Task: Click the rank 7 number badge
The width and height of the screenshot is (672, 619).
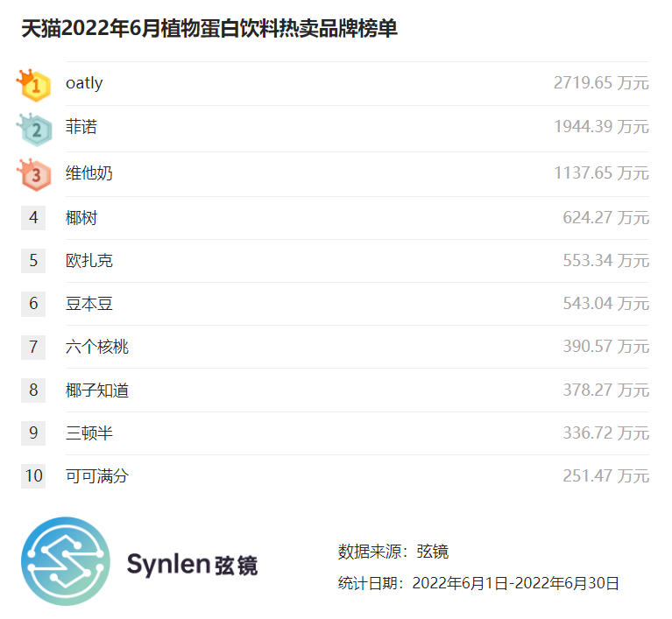Action: (33, 347)
